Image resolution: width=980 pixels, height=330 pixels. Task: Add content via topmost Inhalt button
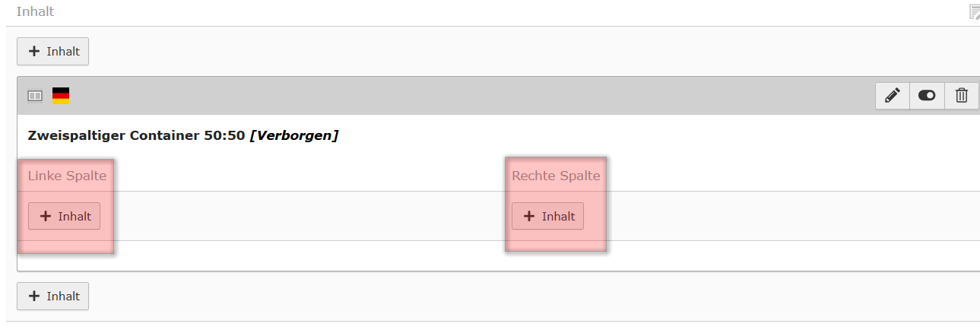[x=53, y=52]
